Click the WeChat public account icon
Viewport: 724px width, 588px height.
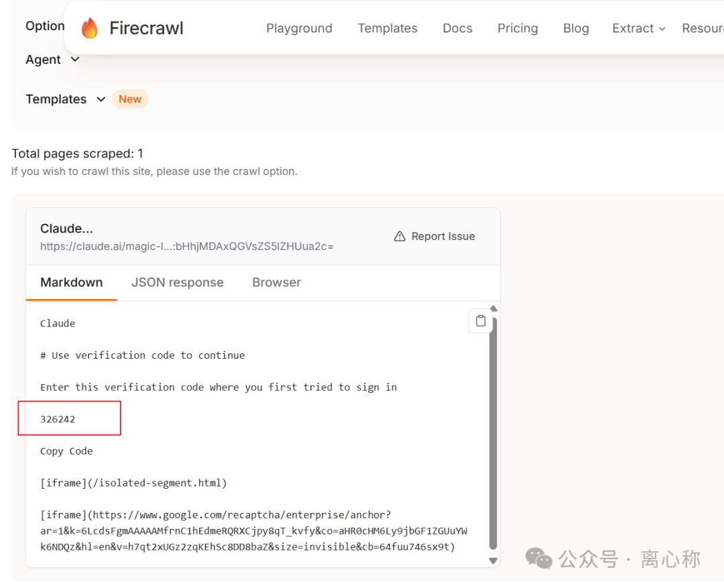coord(538,558)
